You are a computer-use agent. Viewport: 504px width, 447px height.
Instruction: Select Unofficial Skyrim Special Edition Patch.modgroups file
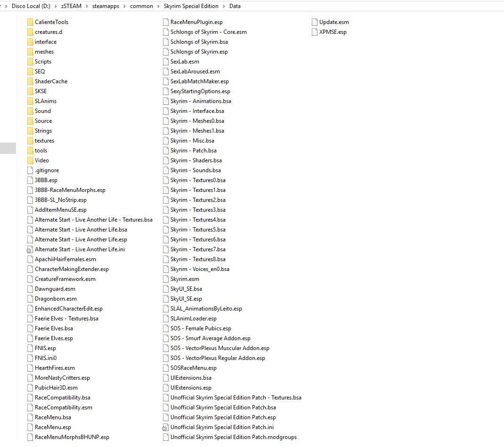[x=234, y=438]
